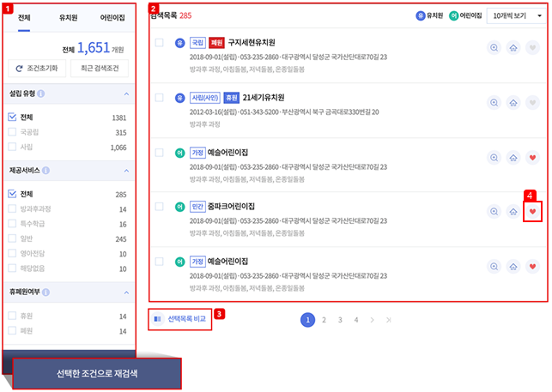Unfavorite 중파크어린이집 via red heart icon

point(532,211)
